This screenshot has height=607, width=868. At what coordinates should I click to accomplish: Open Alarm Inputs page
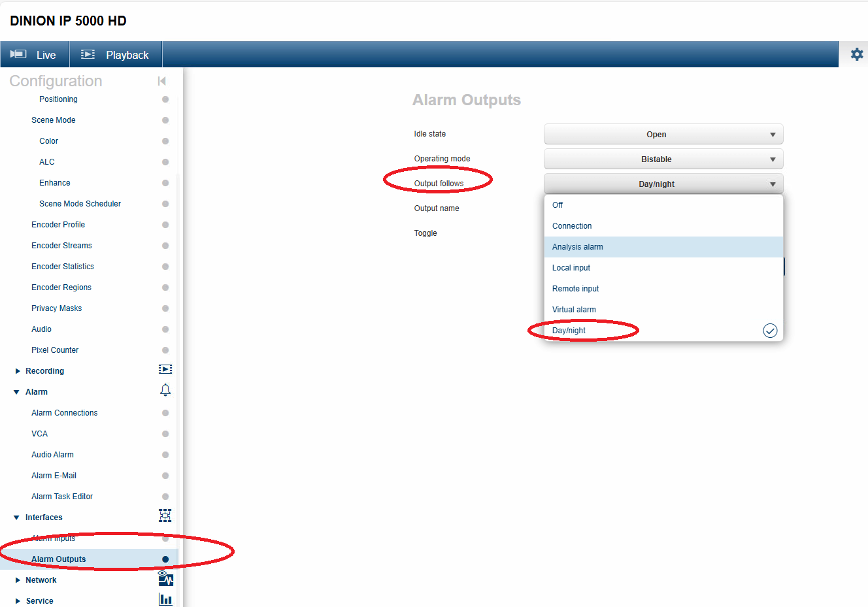tap(54, 538)
